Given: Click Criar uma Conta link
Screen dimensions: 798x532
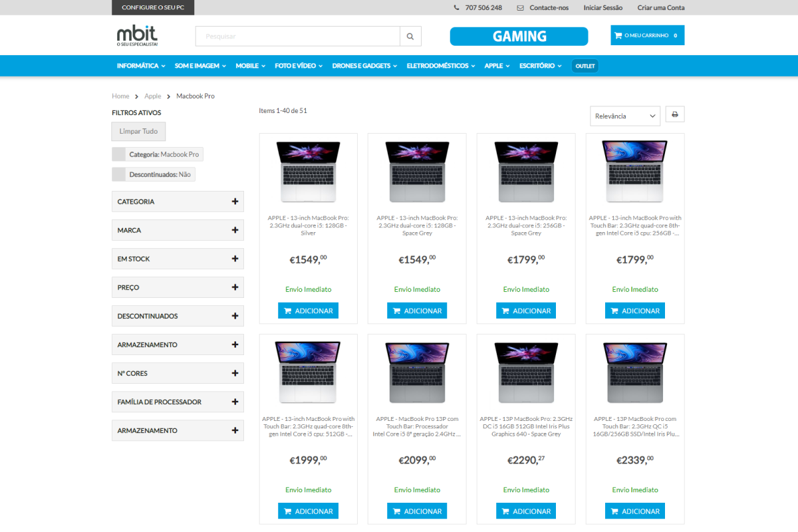Looking at the screenshot, I should pos(661,8).
